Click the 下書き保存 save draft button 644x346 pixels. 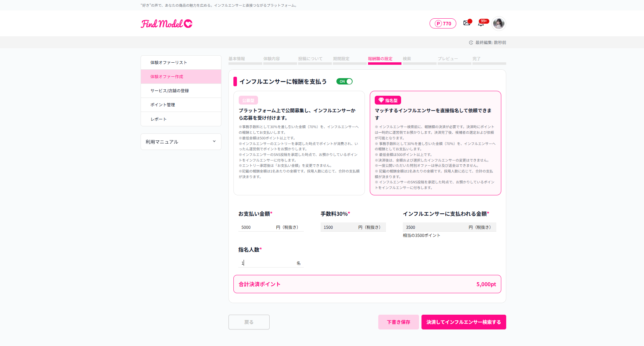[399, 322]
